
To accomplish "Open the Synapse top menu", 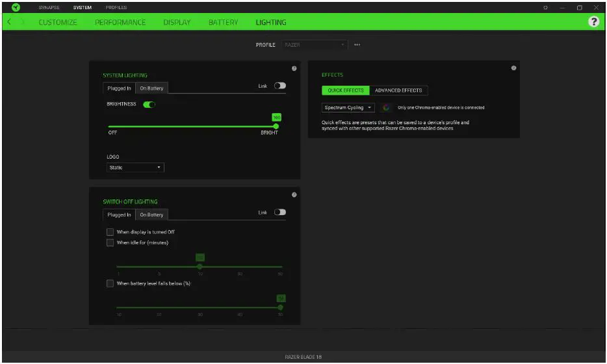I will pos(49,7).
